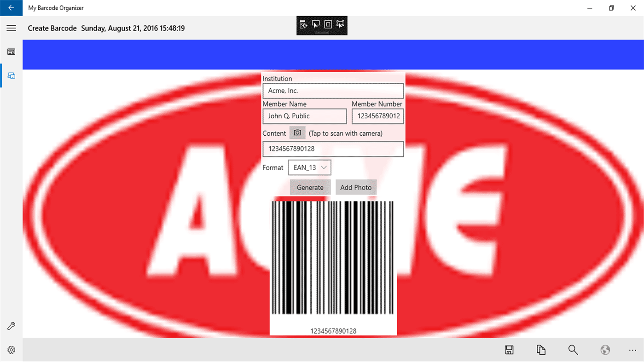The image size is (644, 362).
Task: Save the barcode using the floppy disk icon
Action: point(509,350)
